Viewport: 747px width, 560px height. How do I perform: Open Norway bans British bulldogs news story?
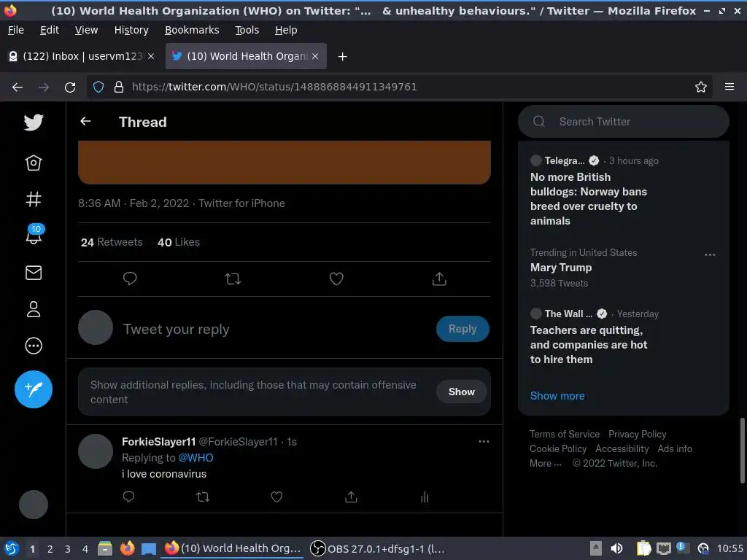(589, 198)
